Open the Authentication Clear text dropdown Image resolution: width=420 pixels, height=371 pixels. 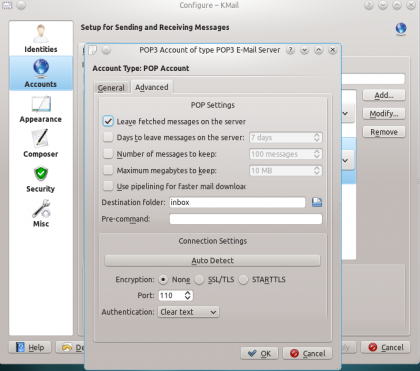click(188, 312)
